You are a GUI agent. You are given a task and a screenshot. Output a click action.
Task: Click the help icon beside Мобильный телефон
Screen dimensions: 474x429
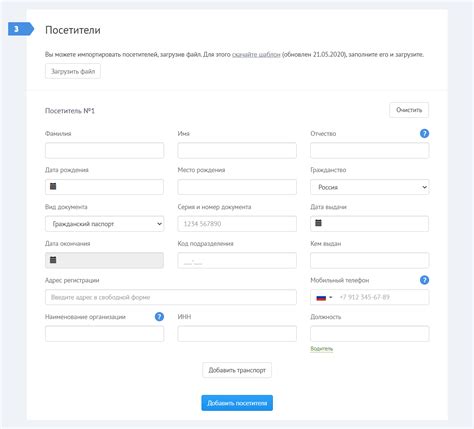424,280
